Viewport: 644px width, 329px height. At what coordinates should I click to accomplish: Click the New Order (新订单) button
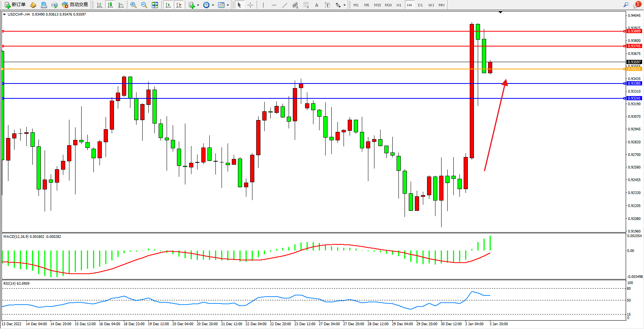[15, 5]
